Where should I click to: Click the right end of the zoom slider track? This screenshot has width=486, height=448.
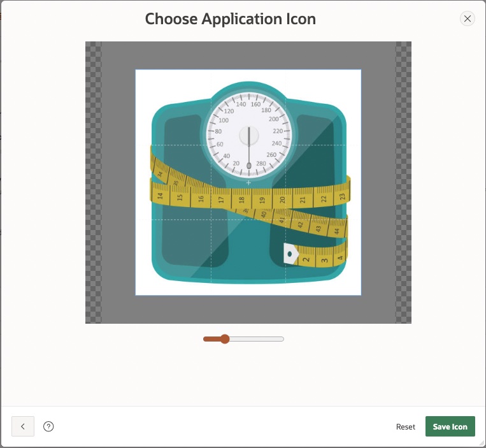tap(282, 339)
